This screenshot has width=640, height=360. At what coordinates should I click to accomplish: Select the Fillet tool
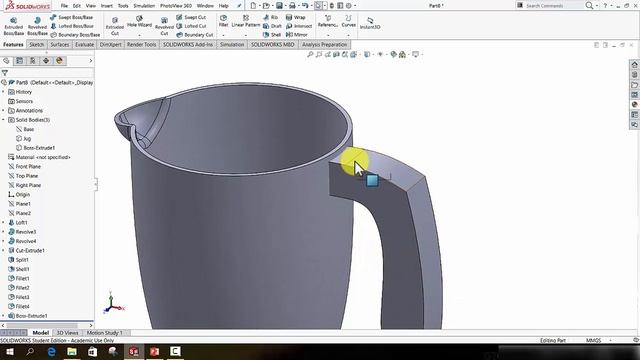[223, 21]
